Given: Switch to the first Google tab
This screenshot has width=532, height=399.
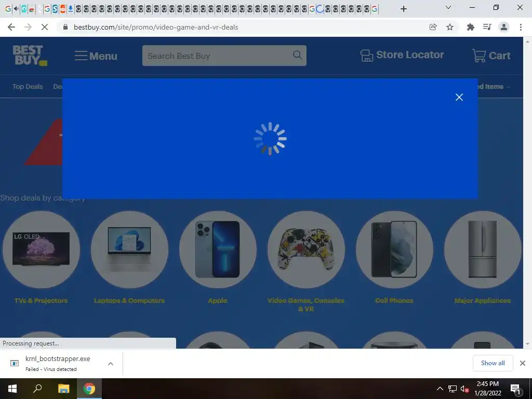Looking at the screenshot, I should pyautogui.click(x=8, y=9).
